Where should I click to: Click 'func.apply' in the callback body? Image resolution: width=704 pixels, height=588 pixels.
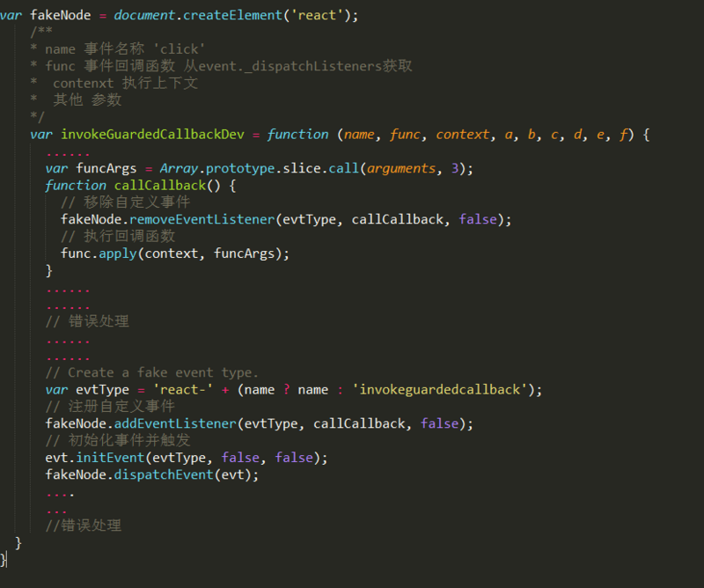(99, 254)
